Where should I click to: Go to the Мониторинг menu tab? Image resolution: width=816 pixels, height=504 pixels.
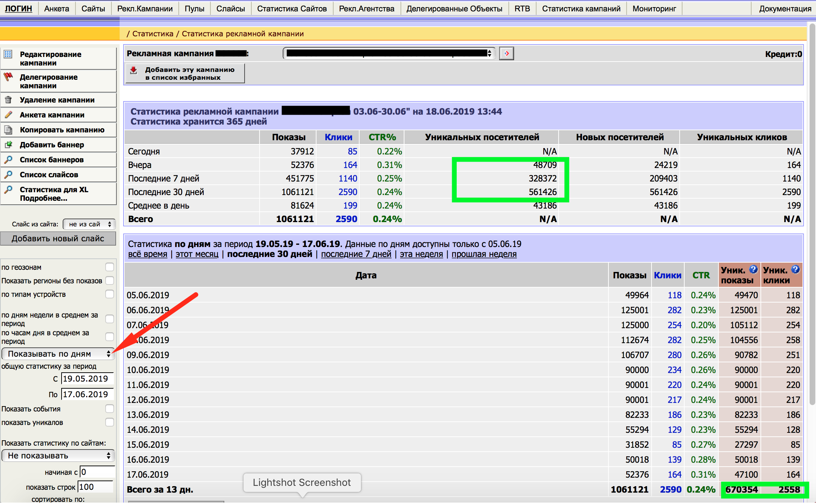(654, 9)
